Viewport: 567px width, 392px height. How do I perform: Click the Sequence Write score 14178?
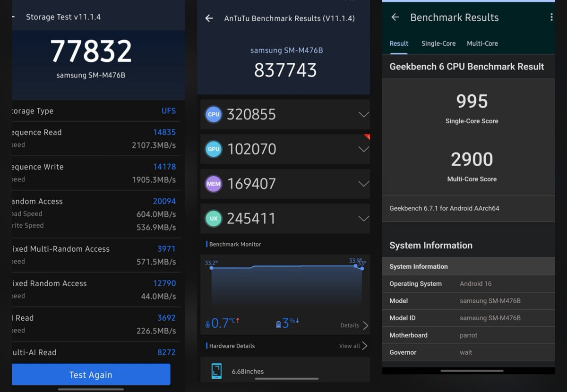(164, 167)
